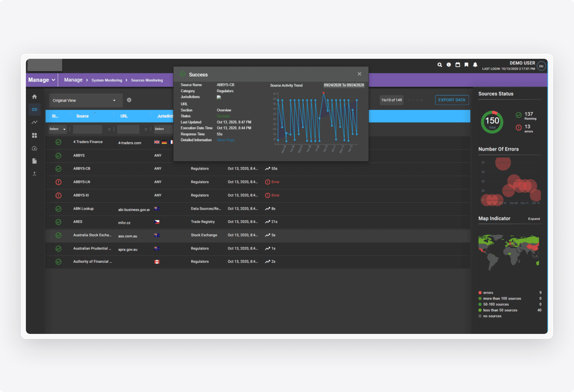
Task: Click the URL column filter funnel
Action: point(146,129)
